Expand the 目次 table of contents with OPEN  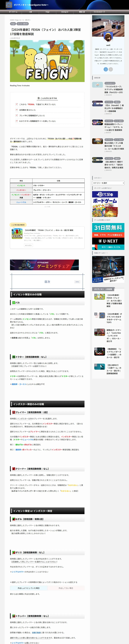tap(77, 282)
